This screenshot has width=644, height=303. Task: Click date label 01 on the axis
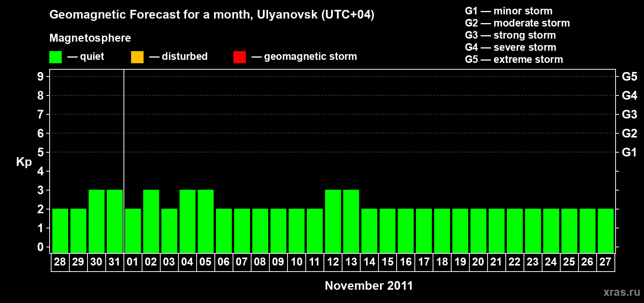pos(133,262)
